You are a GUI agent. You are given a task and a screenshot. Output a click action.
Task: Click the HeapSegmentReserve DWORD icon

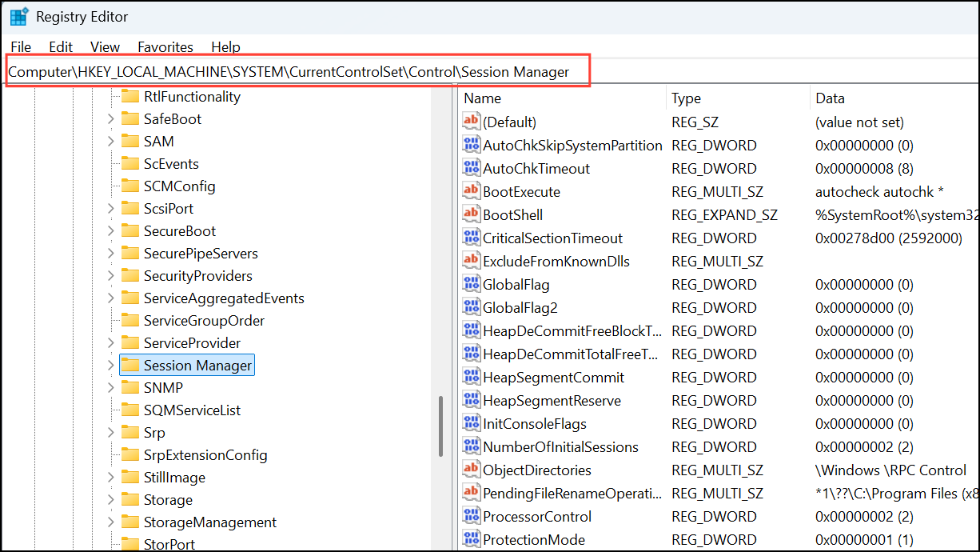[471, 400]
